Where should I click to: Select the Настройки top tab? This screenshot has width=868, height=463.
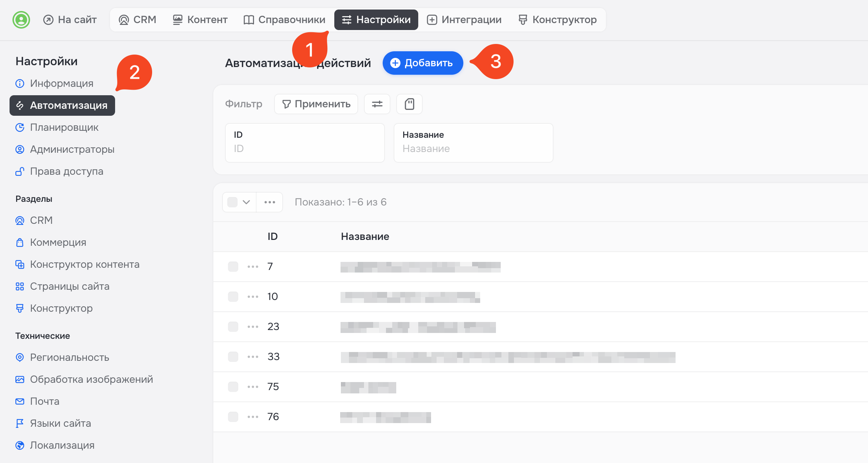coord(376,20)
